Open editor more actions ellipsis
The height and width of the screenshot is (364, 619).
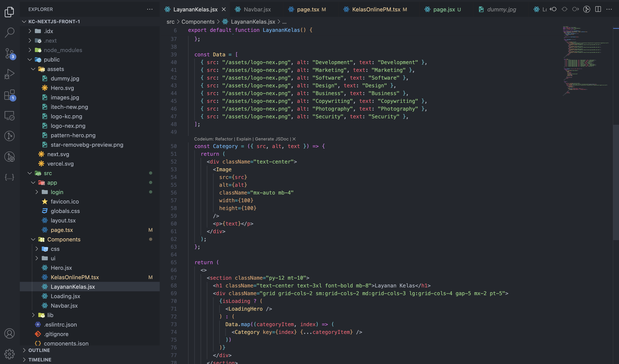[x=609, y=9]
